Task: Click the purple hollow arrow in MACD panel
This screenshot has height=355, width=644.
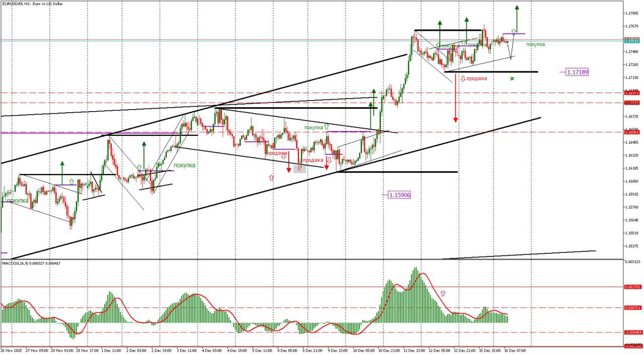Action: [x=443, y=293]
